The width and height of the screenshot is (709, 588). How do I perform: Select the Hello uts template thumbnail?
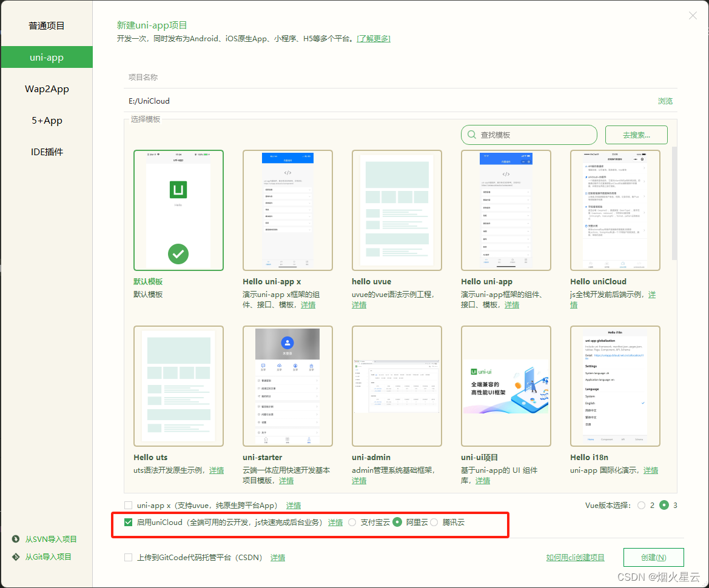(178, 386)
